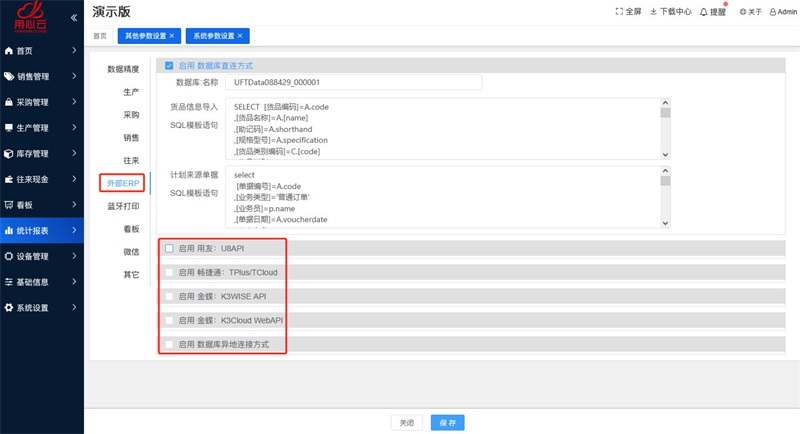Switch to the 首页 page tab
This screenshot has height=434, width=800.
[100, 36]
